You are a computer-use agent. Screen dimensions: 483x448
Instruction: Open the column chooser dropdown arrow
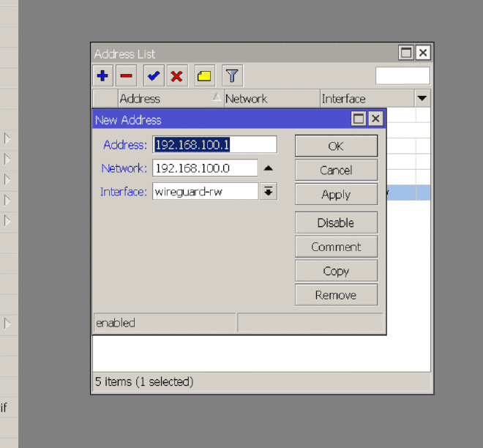[422, 99]
